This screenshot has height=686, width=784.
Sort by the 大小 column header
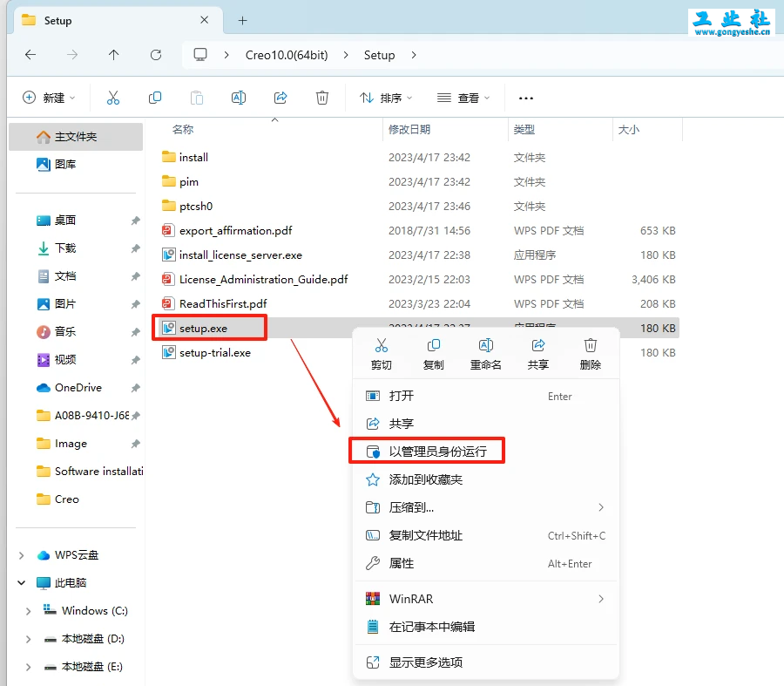(629, 130)
